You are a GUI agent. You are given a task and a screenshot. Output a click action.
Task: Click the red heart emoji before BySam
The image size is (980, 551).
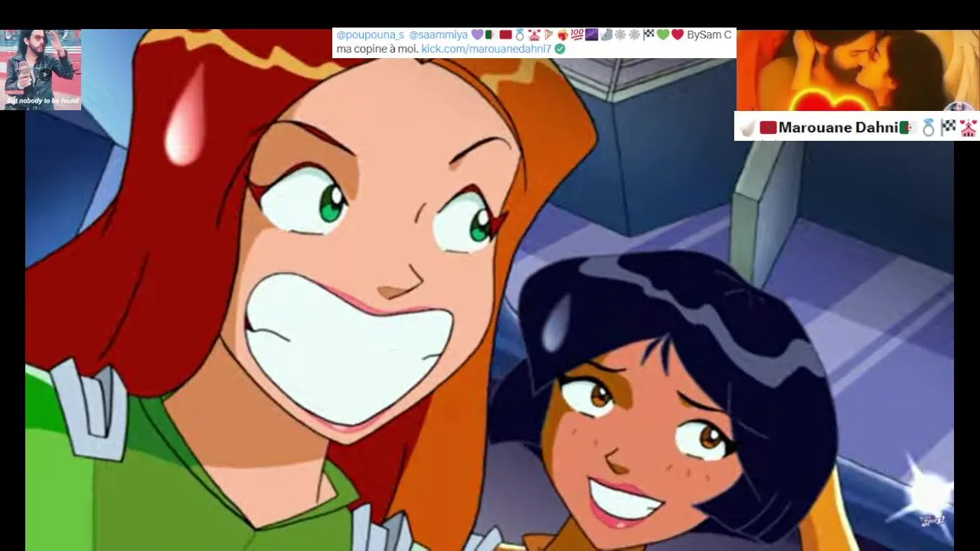tap(678, 34)
